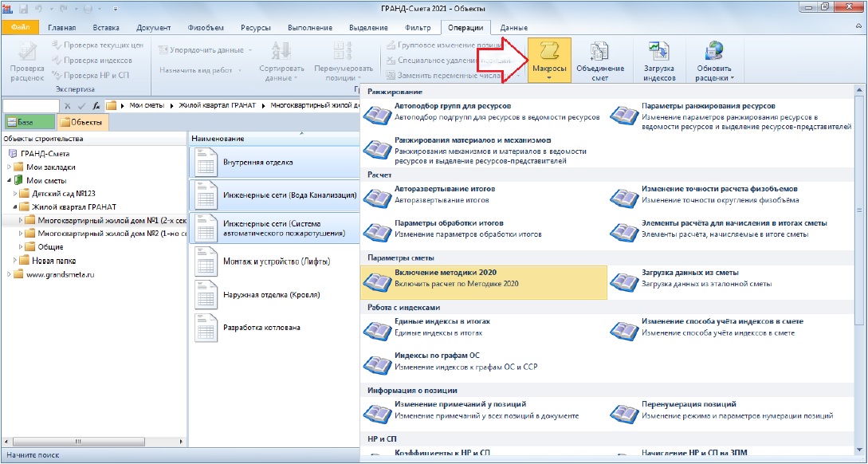The height and width of the screenshot is (464, 868).
Task: Click the Загрузка индексов icon
Action: 659,61
